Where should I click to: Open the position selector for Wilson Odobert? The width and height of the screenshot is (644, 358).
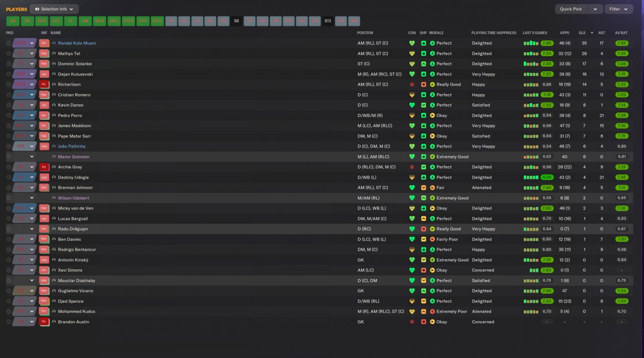pos(25,198)
